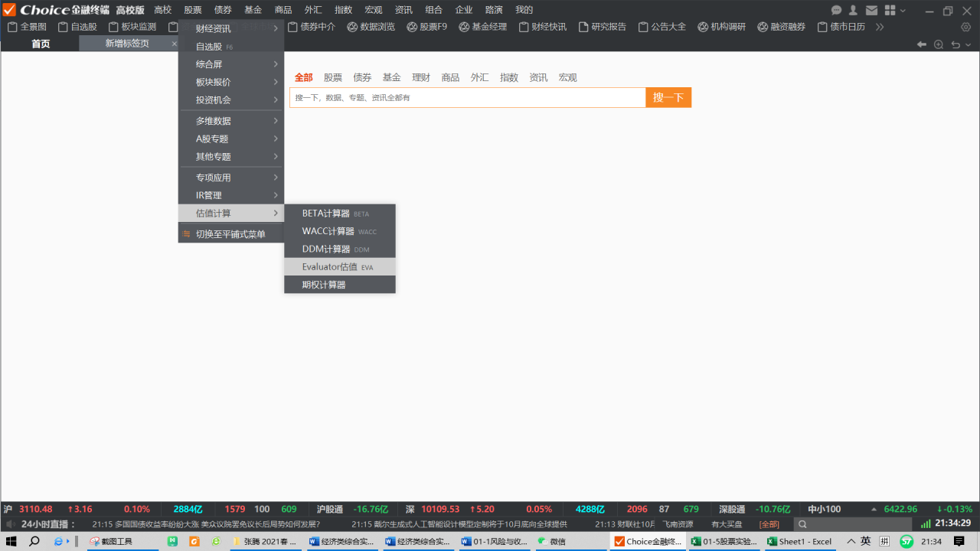The height and width of the screenshot is (551, 980).
Task: Select 自选股 F6 menu entry
Action: click(231, 47)
